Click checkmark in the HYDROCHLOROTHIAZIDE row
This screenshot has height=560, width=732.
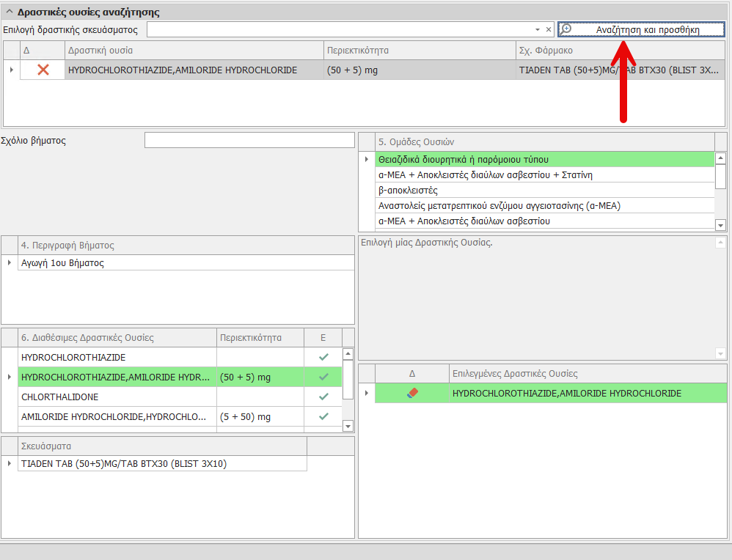coord(323,357)
